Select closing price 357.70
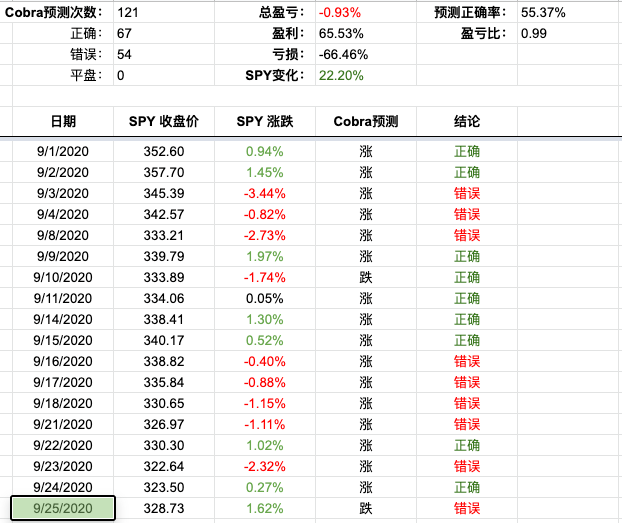622x523 pixels. [164, 173]
